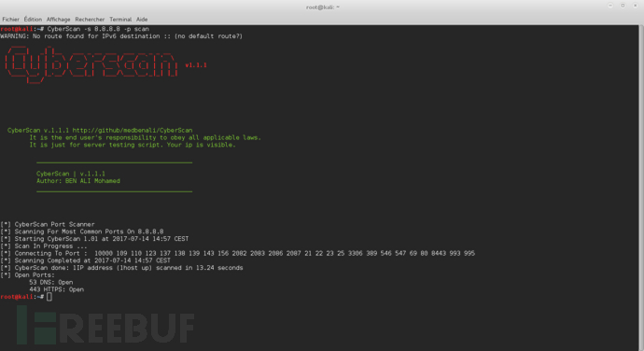Viewport: 644px width, 351px height.
Task: Click 'CyberScan | v.1.1.1' text
Action: (x=71, y=174)
